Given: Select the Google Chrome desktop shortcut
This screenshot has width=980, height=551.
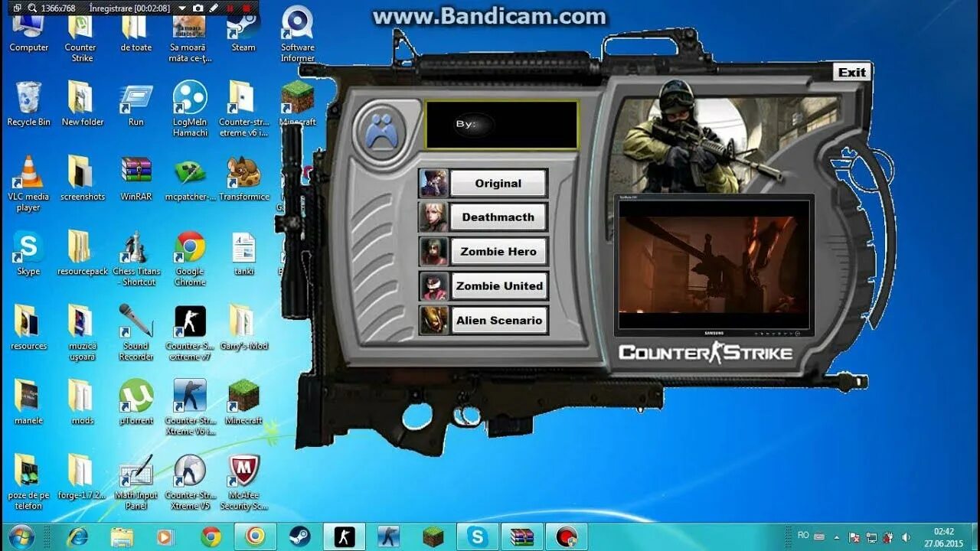Looking at the screenshot, I should (190, 259).
